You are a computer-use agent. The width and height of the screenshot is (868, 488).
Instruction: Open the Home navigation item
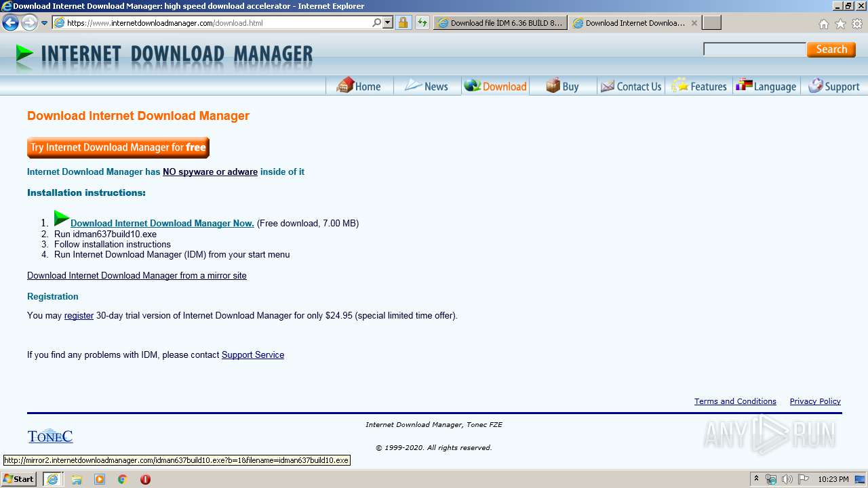point(359,86)
